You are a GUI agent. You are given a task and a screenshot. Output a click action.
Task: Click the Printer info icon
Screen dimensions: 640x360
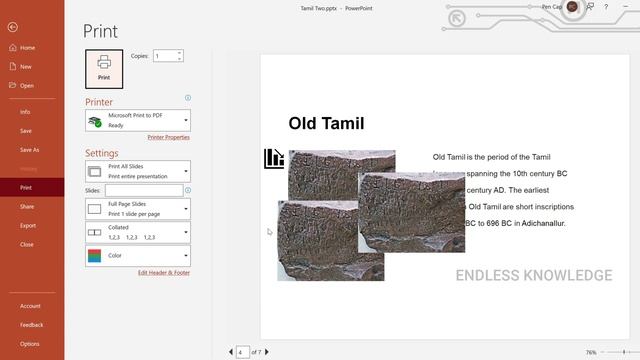click(x=188, y=98)
